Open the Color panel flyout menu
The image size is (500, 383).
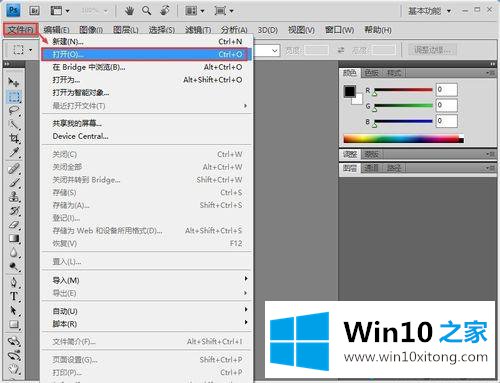click(x=489, y=73)
